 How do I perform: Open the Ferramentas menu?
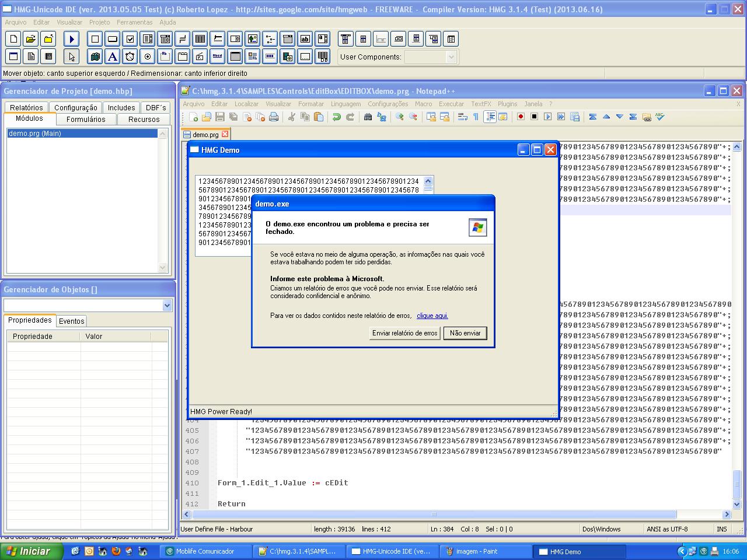pos(134,22)
